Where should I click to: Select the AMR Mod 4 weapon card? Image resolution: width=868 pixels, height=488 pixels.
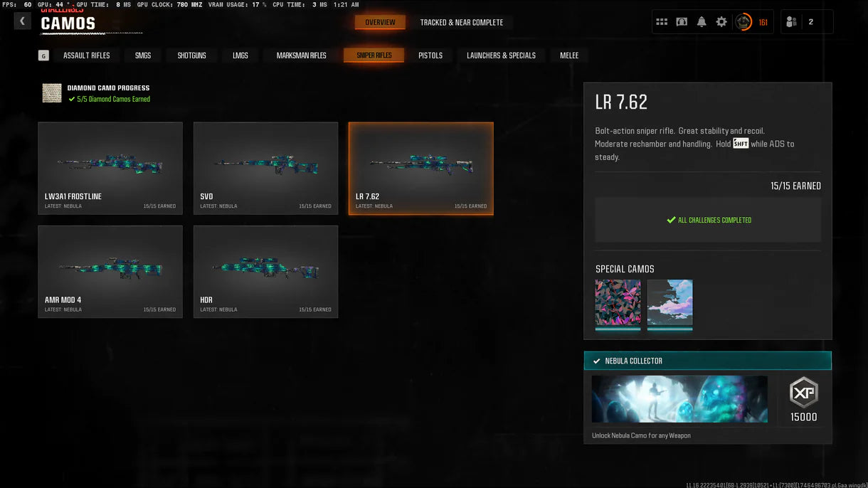[110, 272]
